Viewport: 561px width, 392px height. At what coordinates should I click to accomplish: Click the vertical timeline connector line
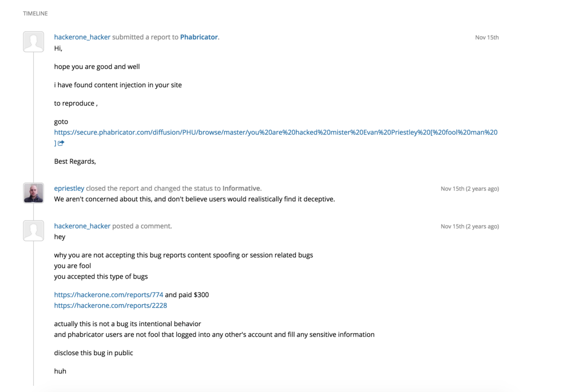(34, 113)
